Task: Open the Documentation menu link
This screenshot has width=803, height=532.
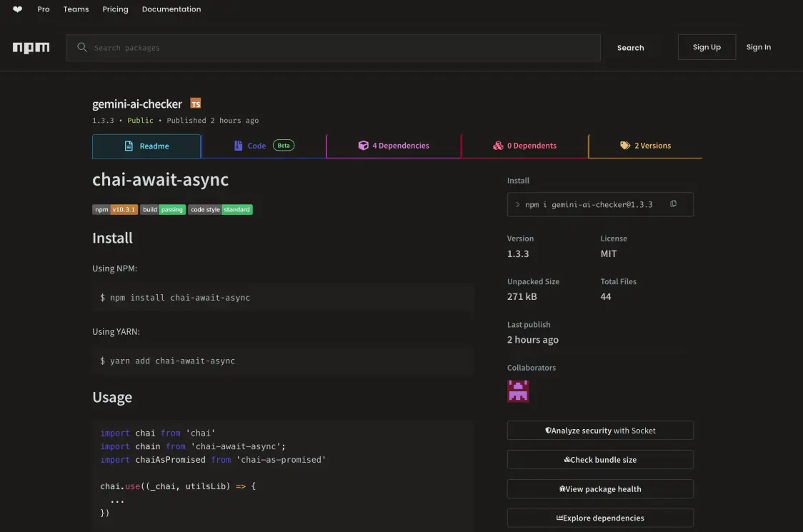Action: click(171, 9)
